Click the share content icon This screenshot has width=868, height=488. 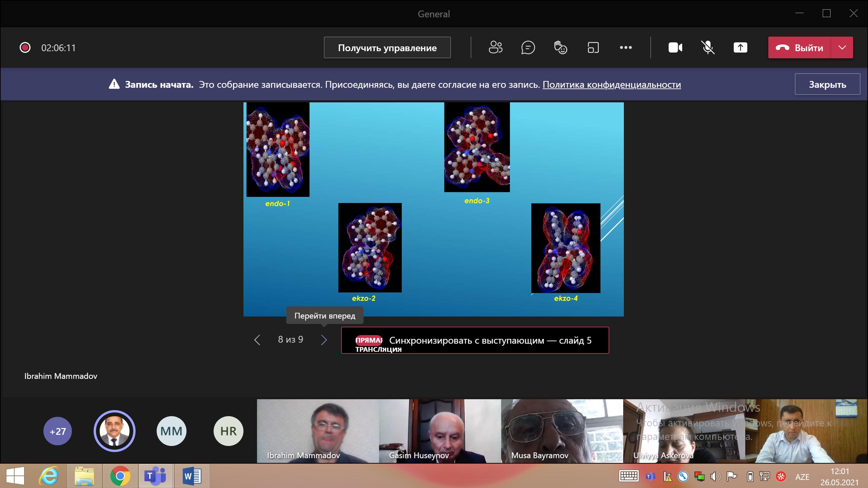[x=740, y=47]
